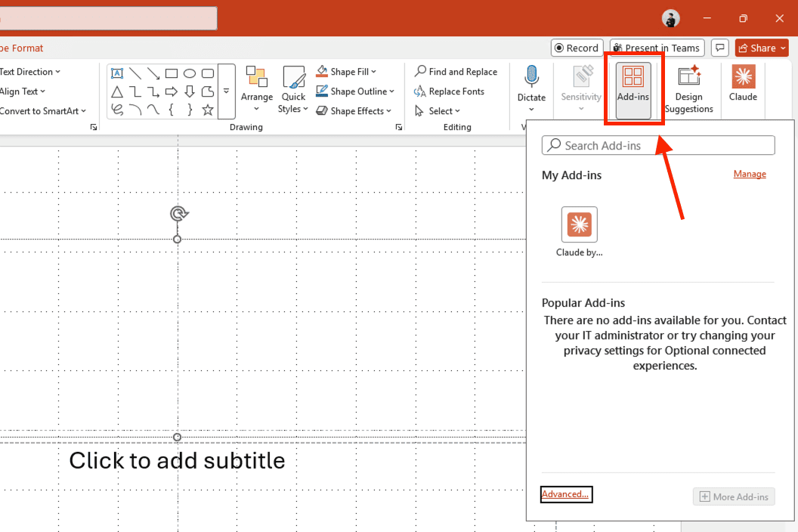Click the Sensitivity button
The image size is (798, 532).
tap(581, 90)
